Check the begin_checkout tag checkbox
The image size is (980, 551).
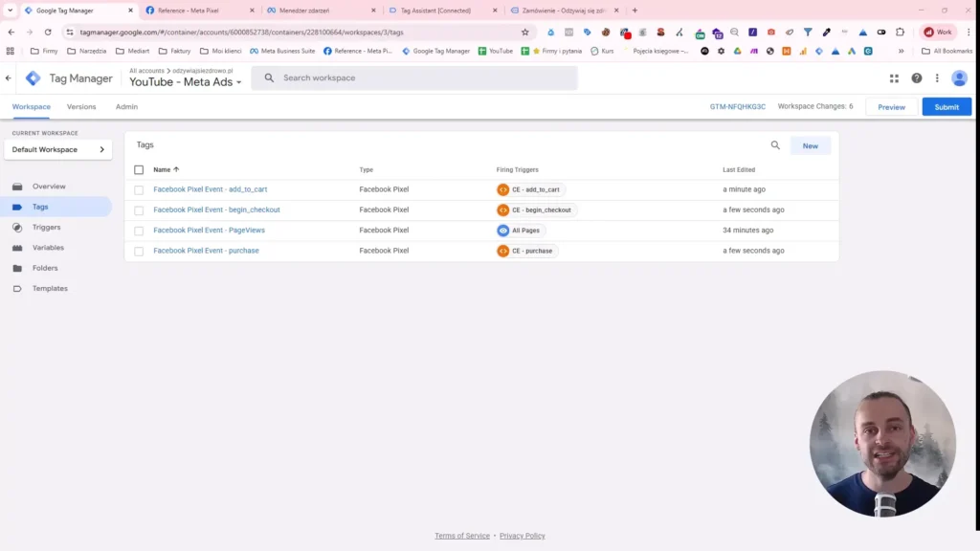tap(139, 210)
